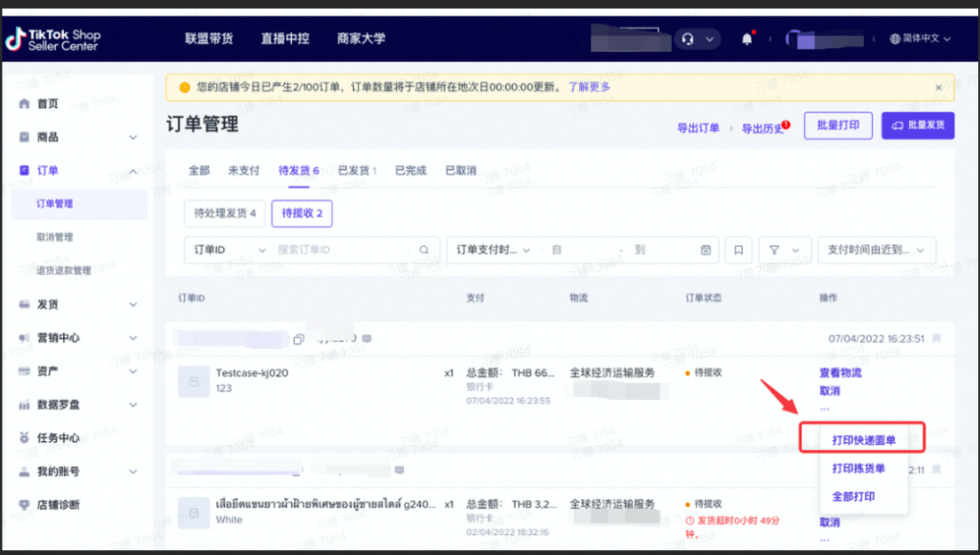Click the bookmark icon beside the filter

coord(738,250)
